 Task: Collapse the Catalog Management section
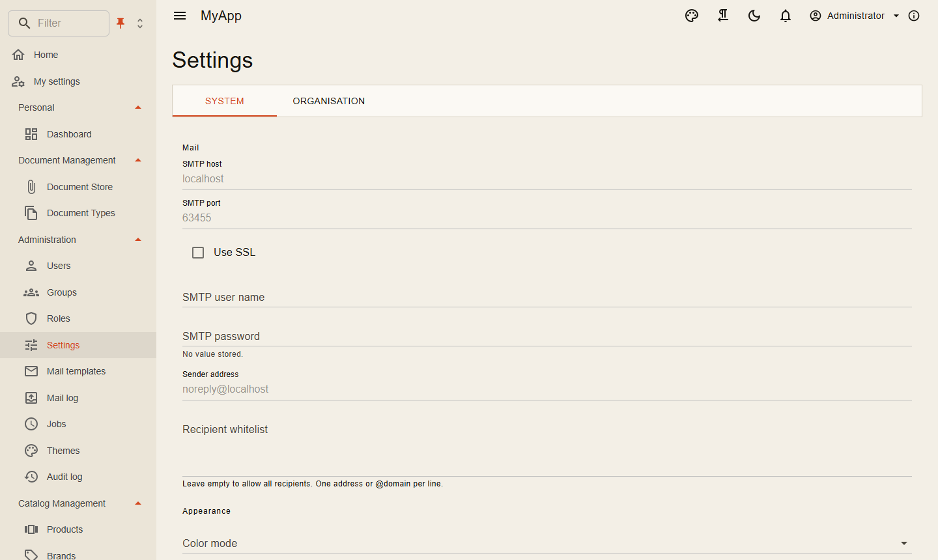point(138,503)
